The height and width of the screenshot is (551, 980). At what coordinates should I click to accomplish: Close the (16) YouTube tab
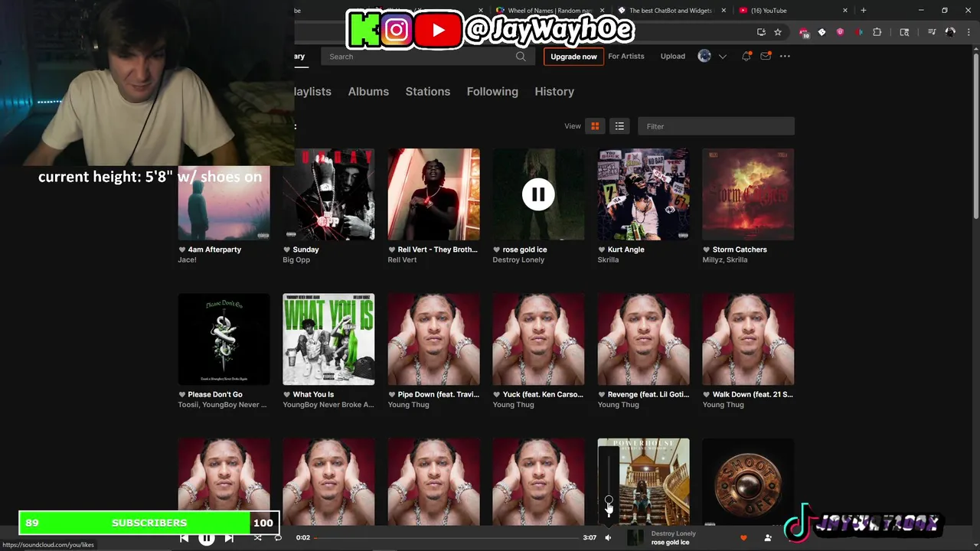tap(845, 11)
